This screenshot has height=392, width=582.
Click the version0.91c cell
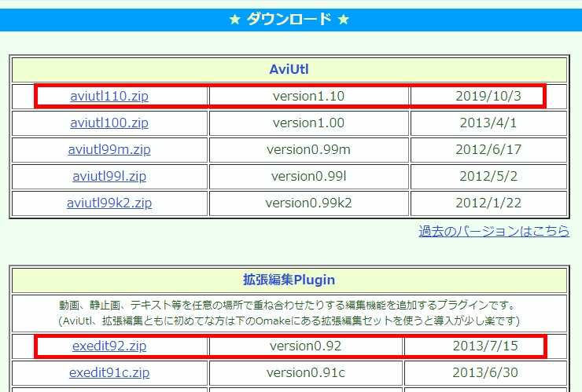point(306,373)
